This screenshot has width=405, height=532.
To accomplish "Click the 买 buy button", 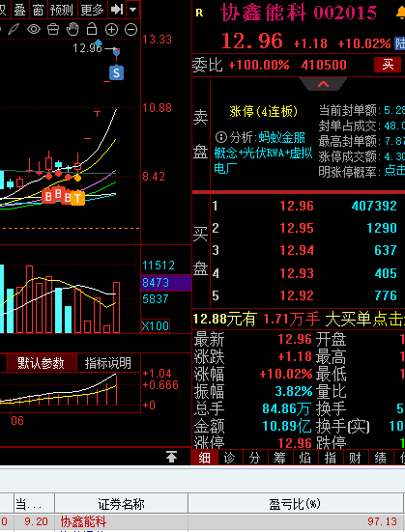I will click(388, 64).
